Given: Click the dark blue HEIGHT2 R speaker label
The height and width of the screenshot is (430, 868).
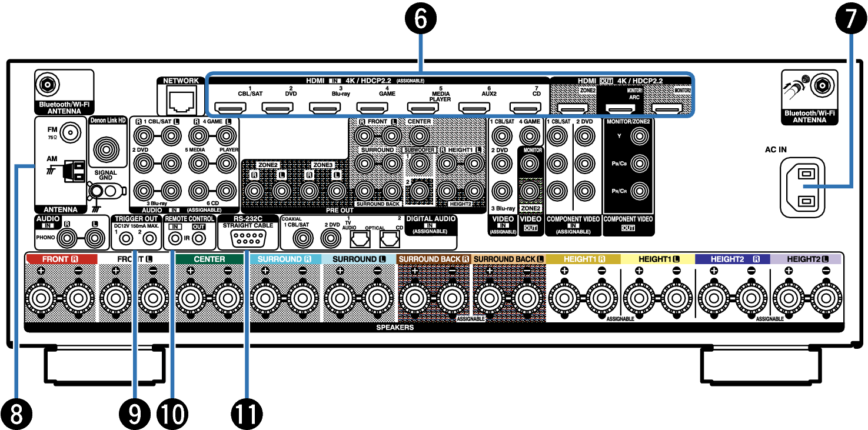Looking at the screenshot, I should 731,259.
